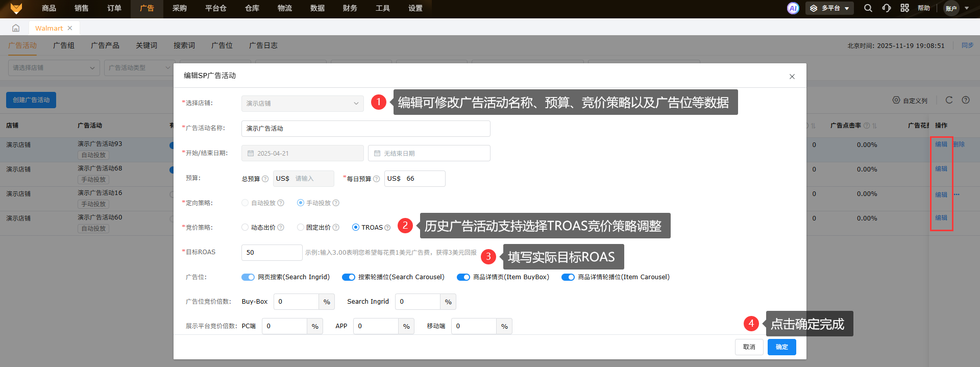The height and width of the screenshot is (367, 980).
Task: Click the search magnifier icon
Action: tap(868, 8)
